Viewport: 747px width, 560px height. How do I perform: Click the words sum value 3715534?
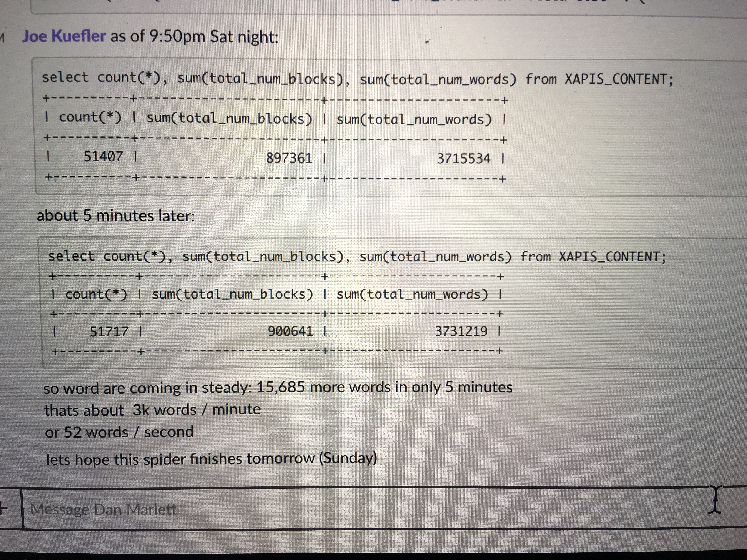[463, 158]
